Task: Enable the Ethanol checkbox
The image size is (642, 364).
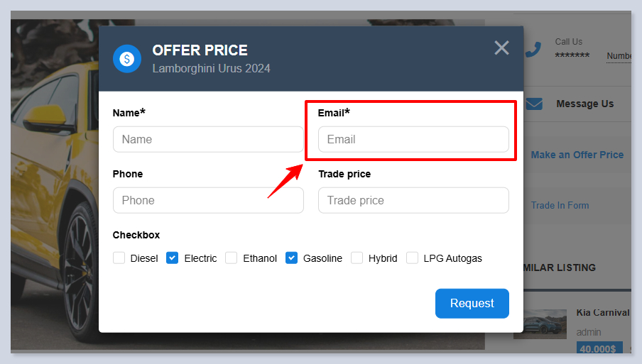Action: pyautogui.click(x=232, y=258)
